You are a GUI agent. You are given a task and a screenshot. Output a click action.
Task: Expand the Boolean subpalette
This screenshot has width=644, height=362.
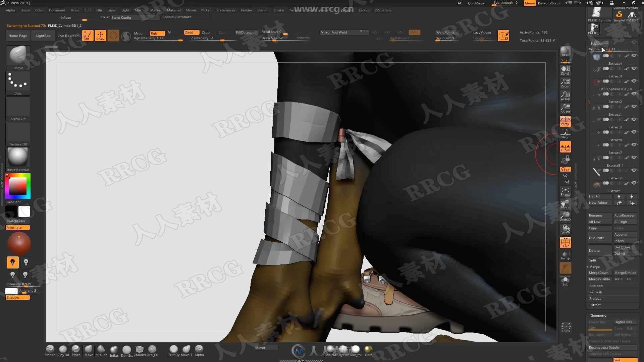pyautogui.click(x=596, y=286)
